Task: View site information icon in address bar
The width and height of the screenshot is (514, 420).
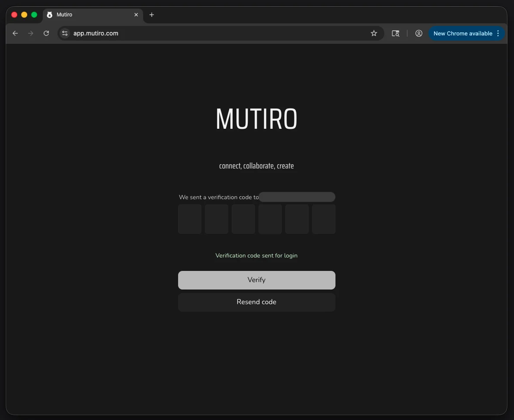Action: pos(65,33)
